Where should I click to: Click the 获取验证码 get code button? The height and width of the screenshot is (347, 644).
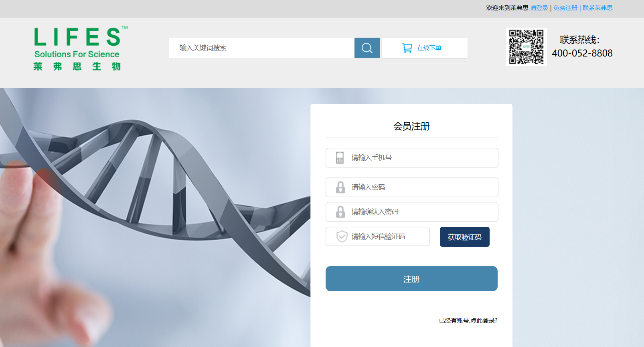pyautogui.click(x=465, y=237)
